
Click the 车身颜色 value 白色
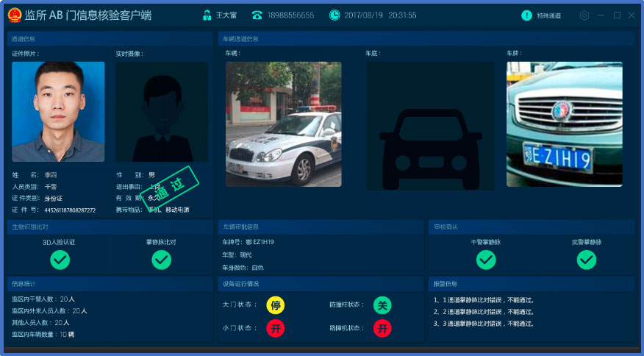coord(257,268)
